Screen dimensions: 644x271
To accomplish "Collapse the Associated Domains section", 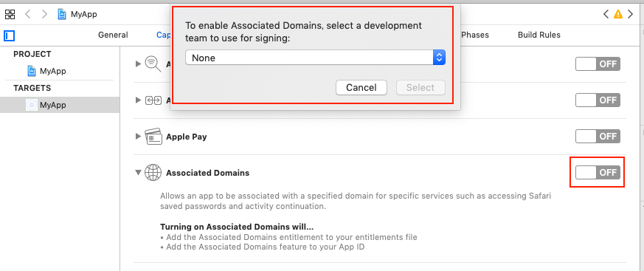I will coord(139,173).
